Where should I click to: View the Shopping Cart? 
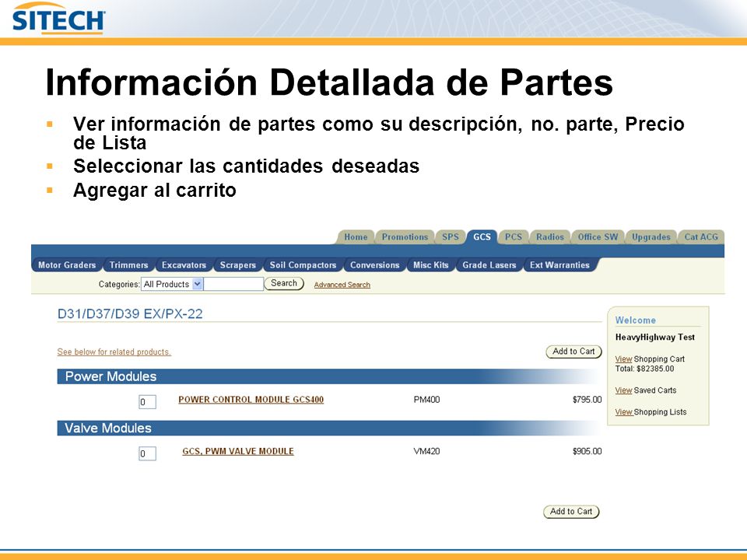tap(623, 359)
